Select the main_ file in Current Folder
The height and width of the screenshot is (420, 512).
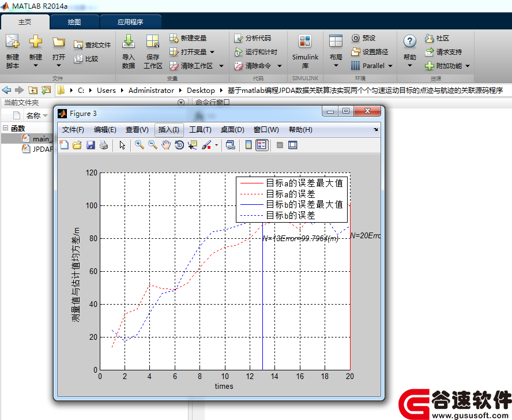[x=28, y=138]
